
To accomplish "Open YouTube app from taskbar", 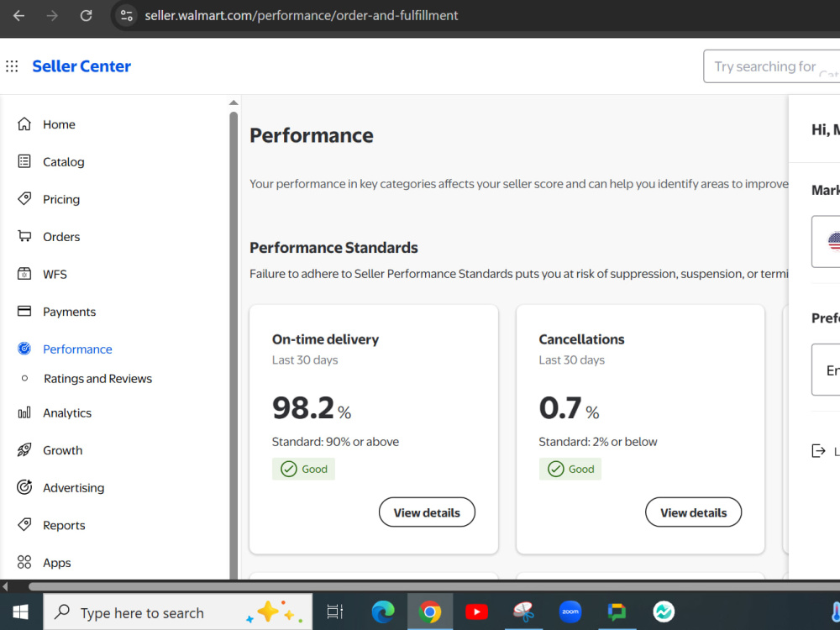I will click(x=476, y=612).
